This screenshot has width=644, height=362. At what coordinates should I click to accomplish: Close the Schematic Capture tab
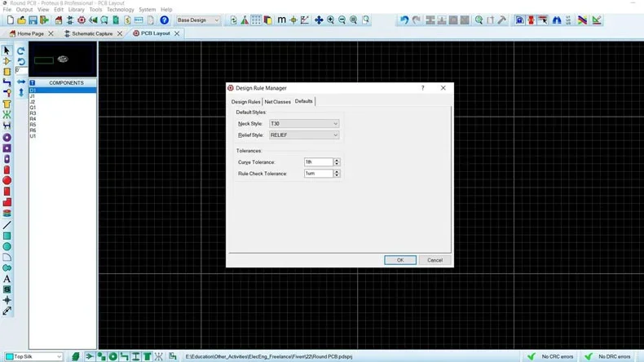click(x=120, y=33)
